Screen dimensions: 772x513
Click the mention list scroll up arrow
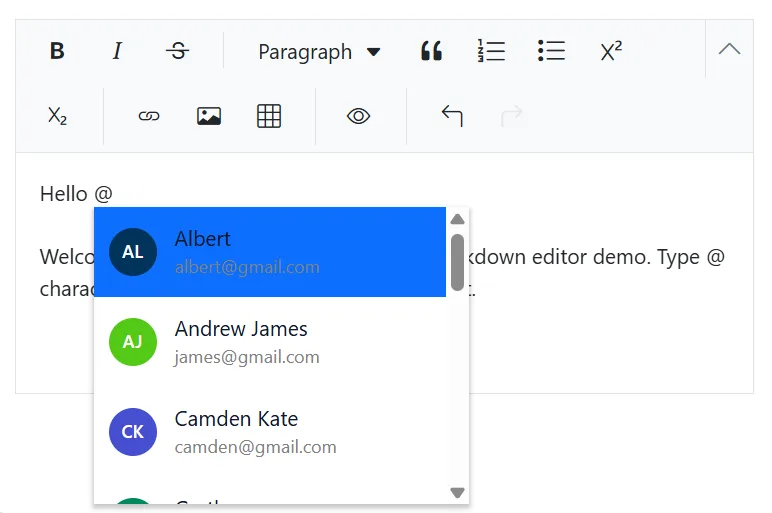457,219
